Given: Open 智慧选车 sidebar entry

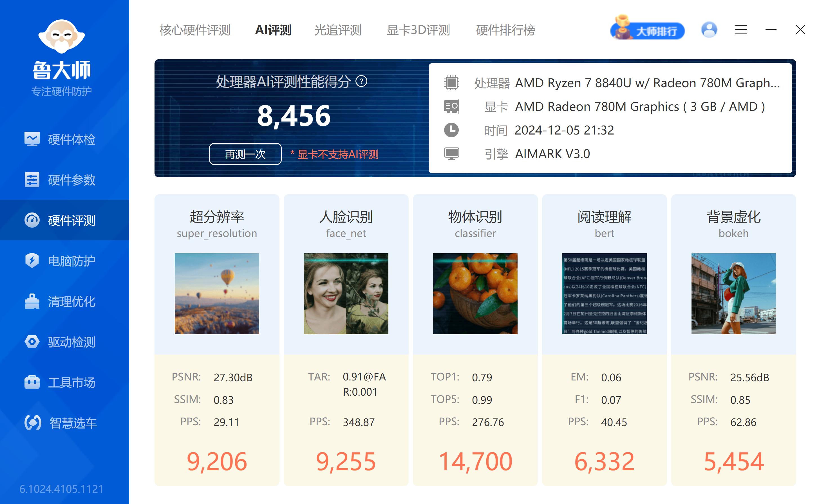Looking at the screenshot, I should click(x=65, y=423).
